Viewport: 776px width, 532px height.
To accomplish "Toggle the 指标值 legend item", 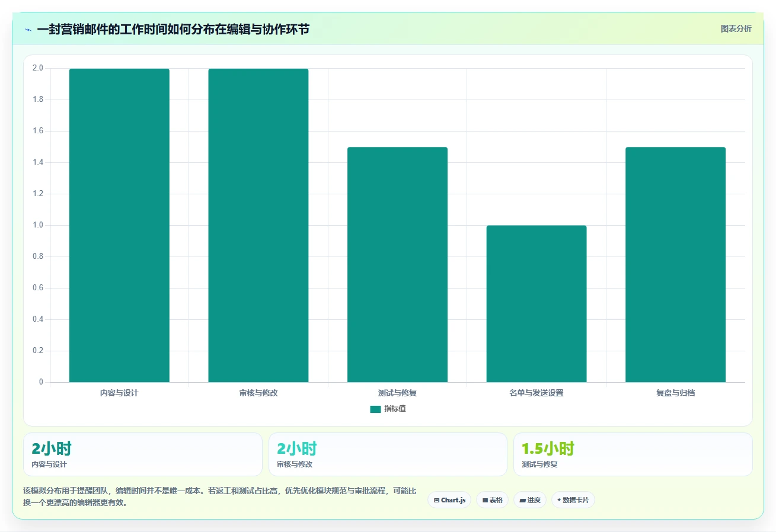I will click(388, 409).
